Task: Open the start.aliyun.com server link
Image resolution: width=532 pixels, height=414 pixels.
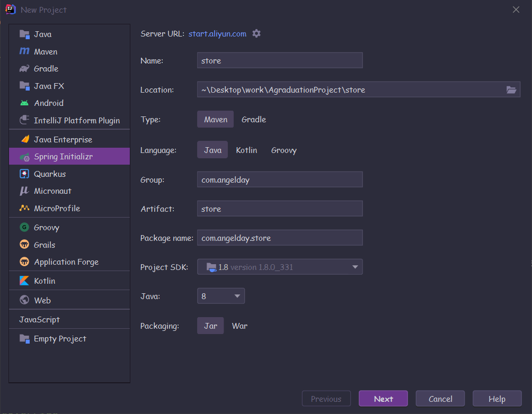Action: (217, 34)
